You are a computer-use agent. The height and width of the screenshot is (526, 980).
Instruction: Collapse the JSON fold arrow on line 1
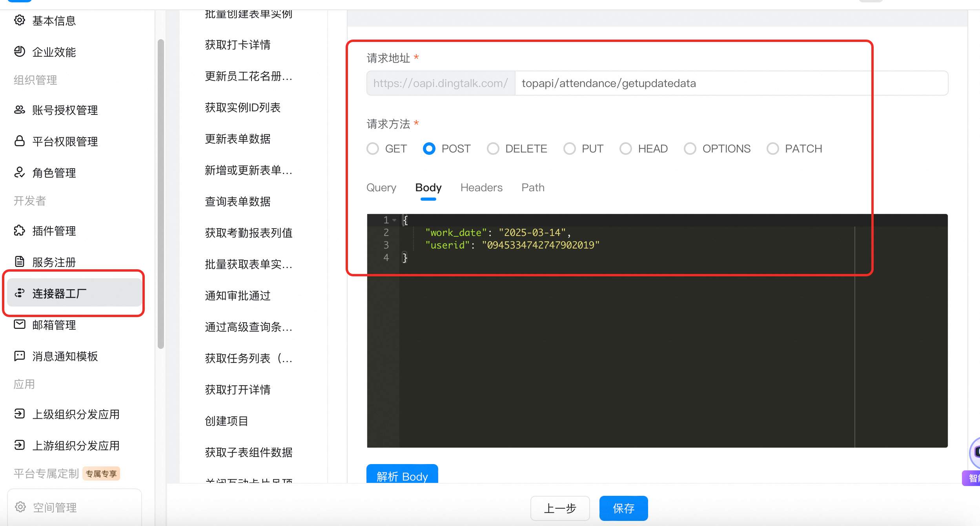click(x=394, y=220)
